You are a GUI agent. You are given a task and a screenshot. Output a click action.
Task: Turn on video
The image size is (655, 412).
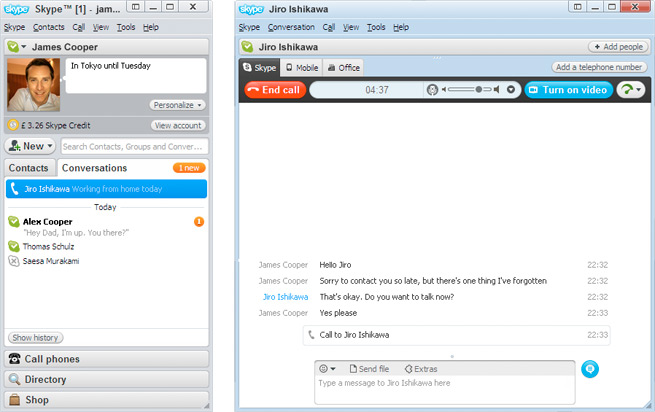[569, 89]
